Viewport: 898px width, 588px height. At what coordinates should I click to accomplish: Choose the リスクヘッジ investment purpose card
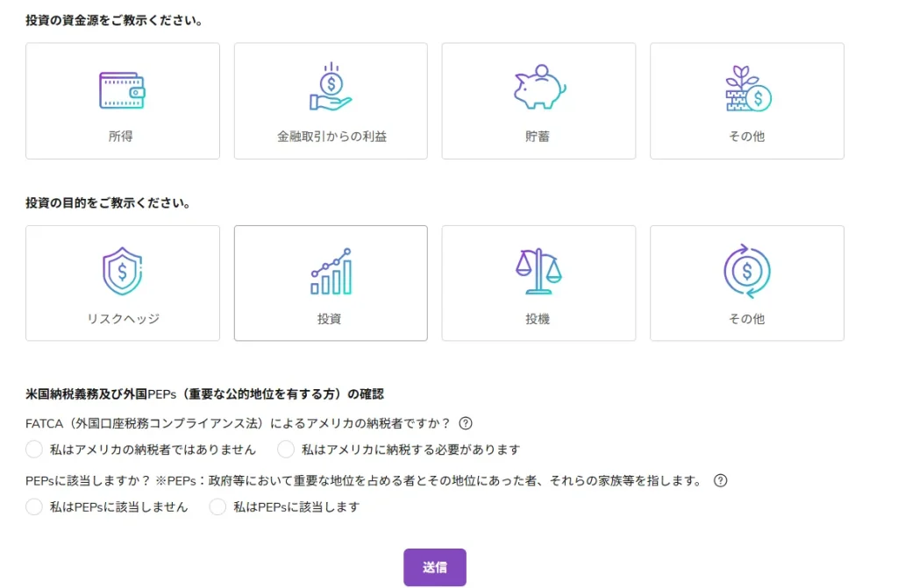pyautogui.click(x=122, y=282)
